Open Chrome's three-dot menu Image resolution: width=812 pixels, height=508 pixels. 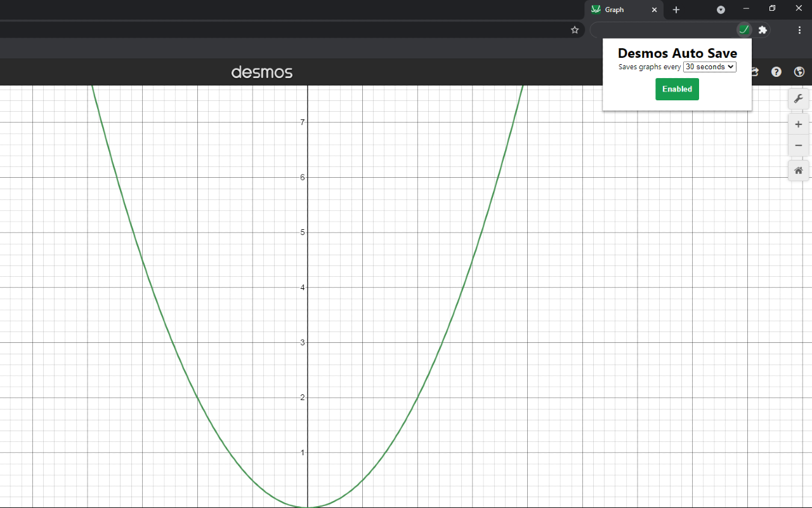(799, 30)
